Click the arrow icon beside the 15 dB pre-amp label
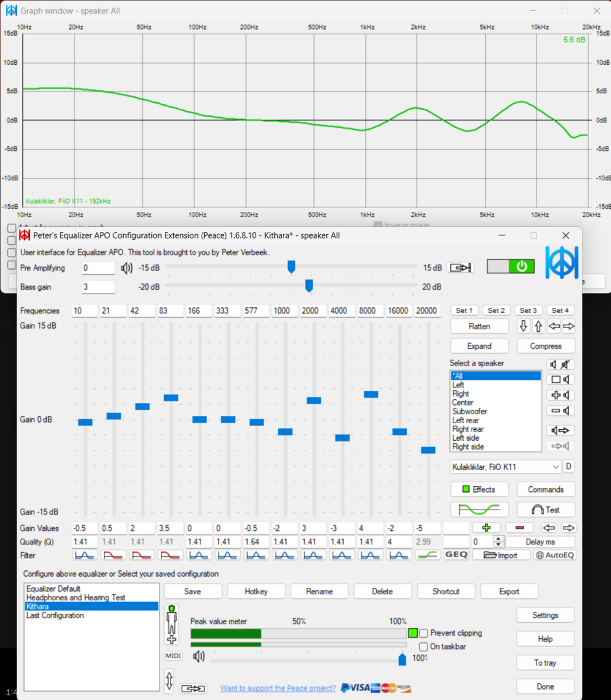The image size is (611, 700). (461, 268)
